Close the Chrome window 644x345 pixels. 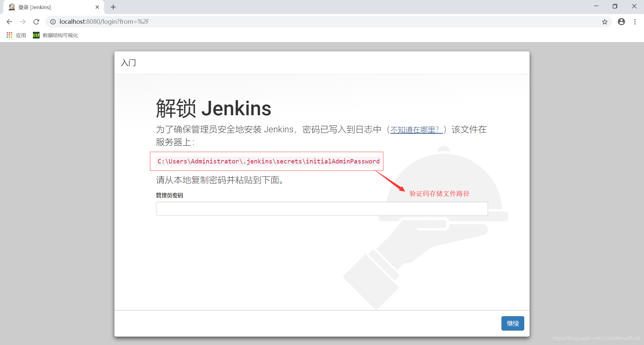(634, 6)
